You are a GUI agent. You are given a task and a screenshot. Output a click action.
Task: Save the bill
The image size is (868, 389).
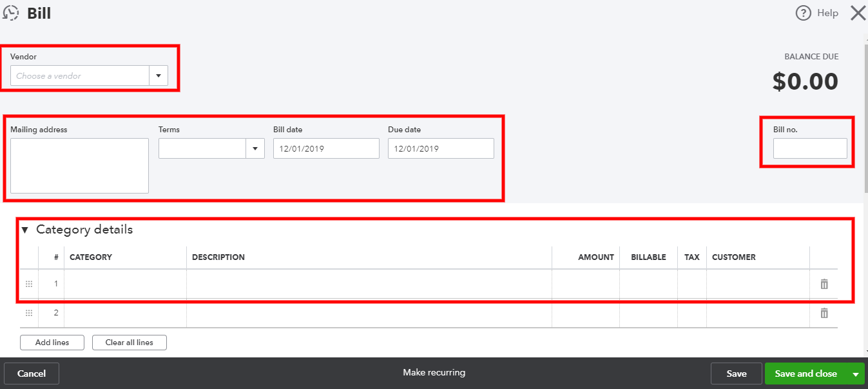(736, 373)
